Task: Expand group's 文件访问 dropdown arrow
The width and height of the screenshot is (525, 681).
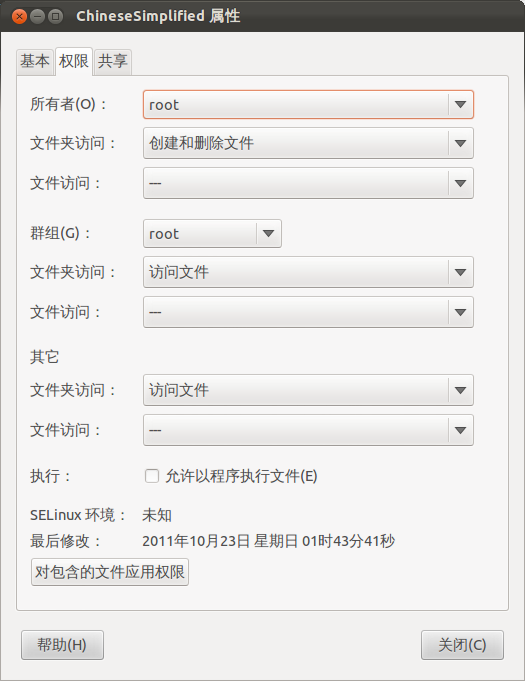Action: tap(460, 312)
